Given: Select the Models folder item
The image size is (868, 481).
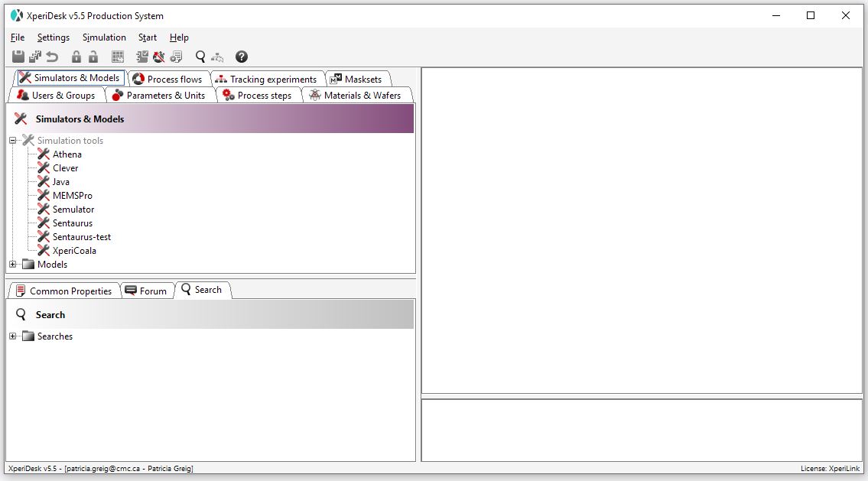Looking at the screenshot, I should coord(52,265).
